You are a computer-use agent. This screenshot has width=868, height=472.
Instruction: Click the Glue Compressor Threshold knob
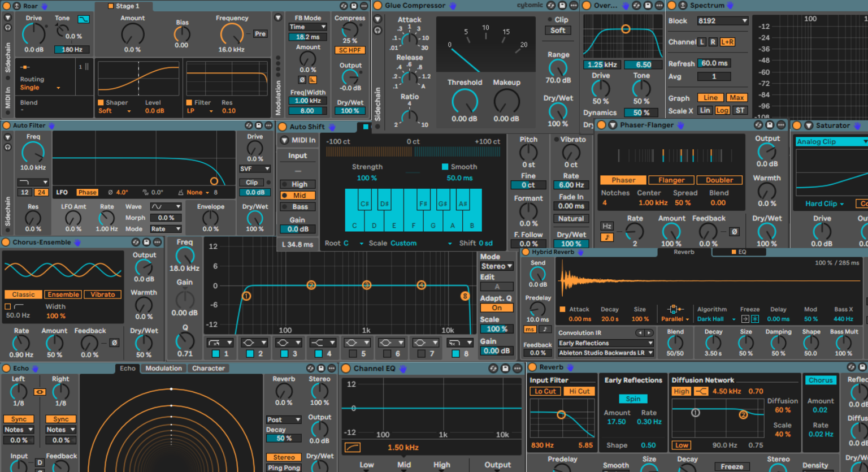pyautogui.click(x=465, y=102)
